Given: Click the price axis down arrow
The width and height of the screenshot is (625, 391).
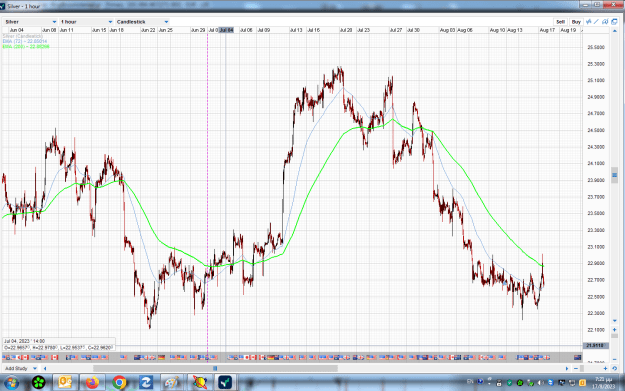Looking at the screenshot, I should pos(614,321).
